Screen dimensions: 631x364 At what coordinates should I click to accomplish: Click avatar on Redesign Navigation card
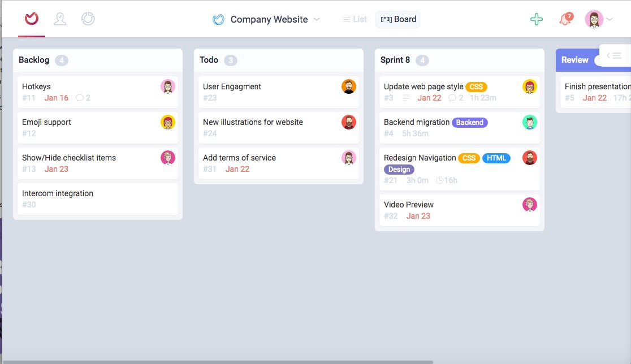coord(530,158)
